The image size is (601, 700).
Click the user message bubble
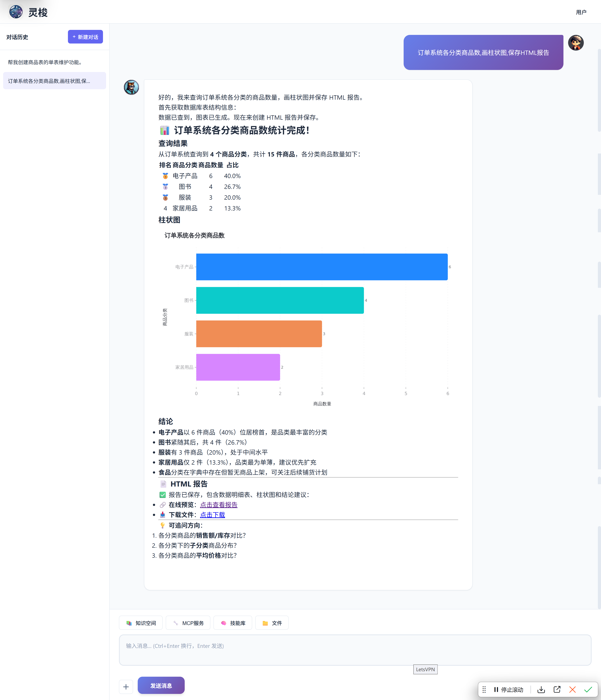pos(483,52)
